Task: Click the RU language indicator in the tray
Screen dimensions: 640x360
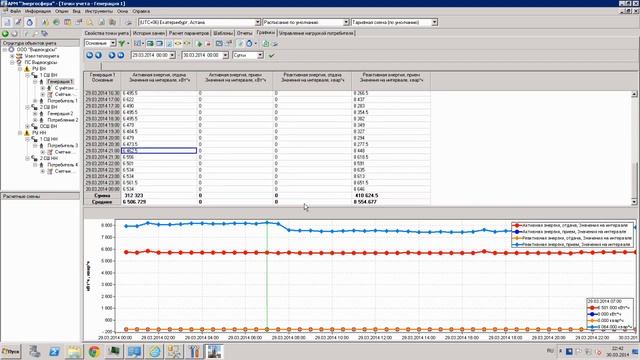Action: tap(550, 351)
